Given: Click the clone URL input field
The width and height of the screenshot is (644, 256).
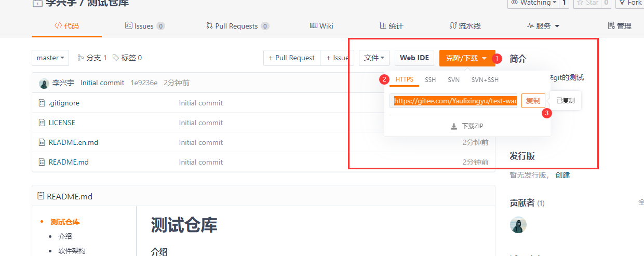Looking at the screenshot, I should [x=454, y=101].
